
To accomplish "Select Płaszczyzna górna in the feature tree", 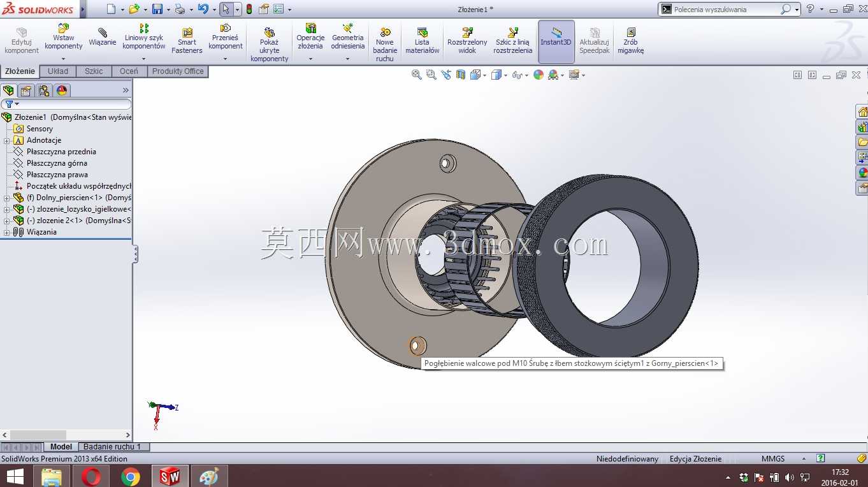I will tap(57, 163).
